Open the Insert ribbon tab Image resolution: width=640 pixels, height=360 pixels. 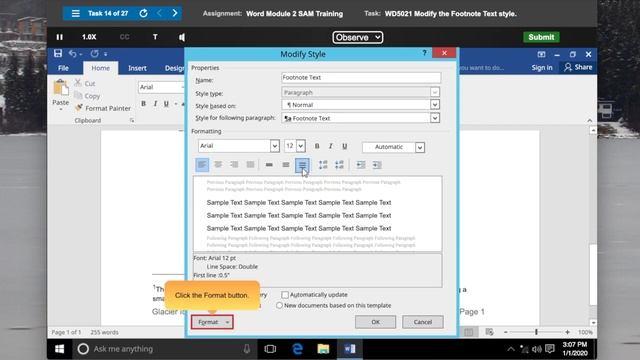click(x=137, y=68)
